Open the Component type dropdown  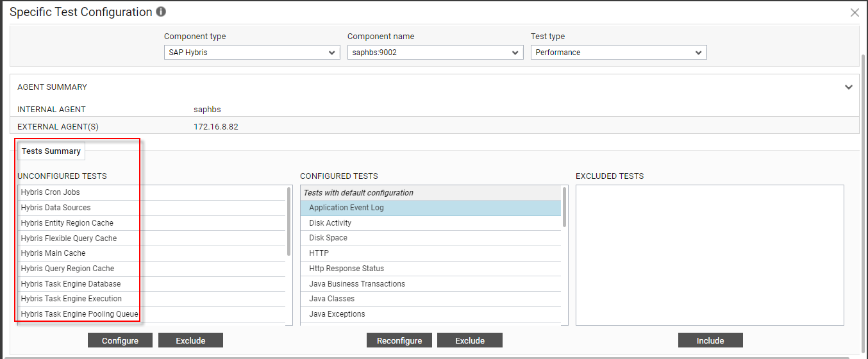(x=252, y=53)
